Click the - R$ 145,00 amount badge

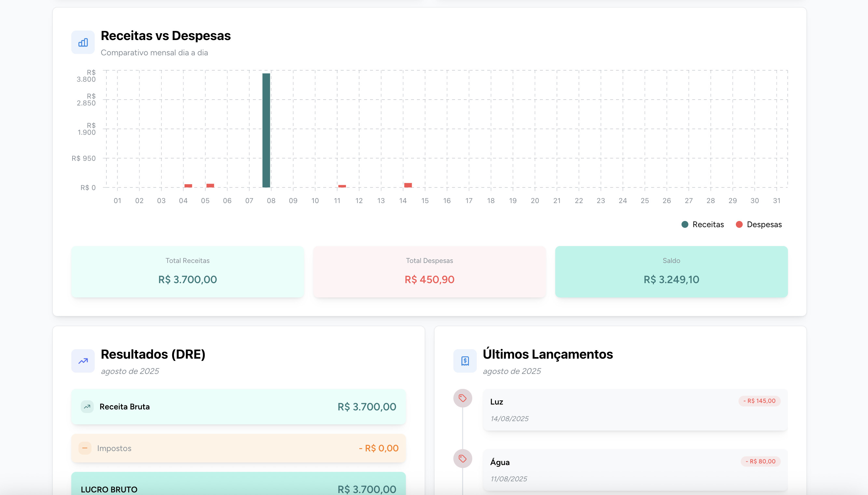(759, 401)
